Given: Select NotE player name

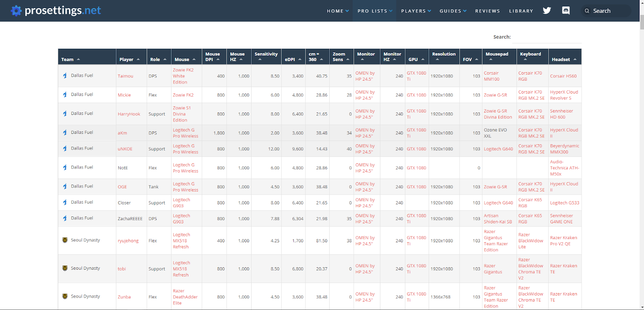Looking at the screenshot, I should 122,168.
